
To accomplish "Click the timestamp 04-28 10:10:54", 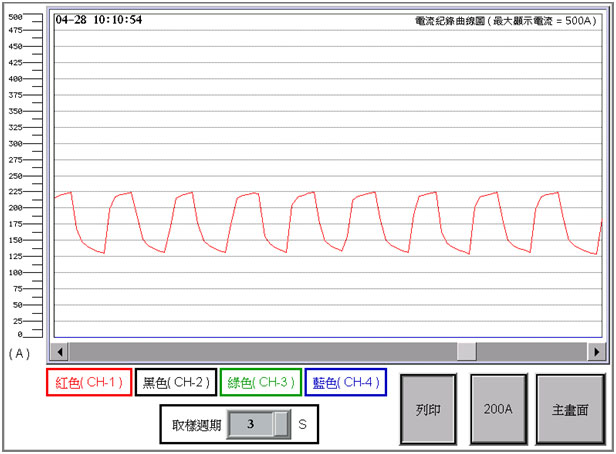I will point(98,20).
